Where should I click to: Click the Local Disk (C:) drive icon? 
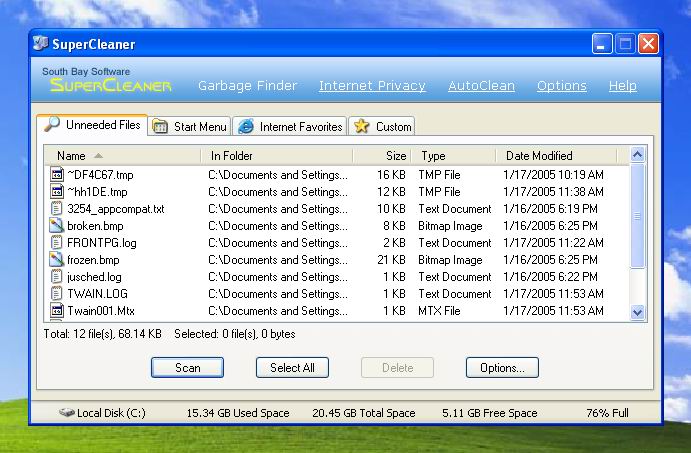point(67,412)
